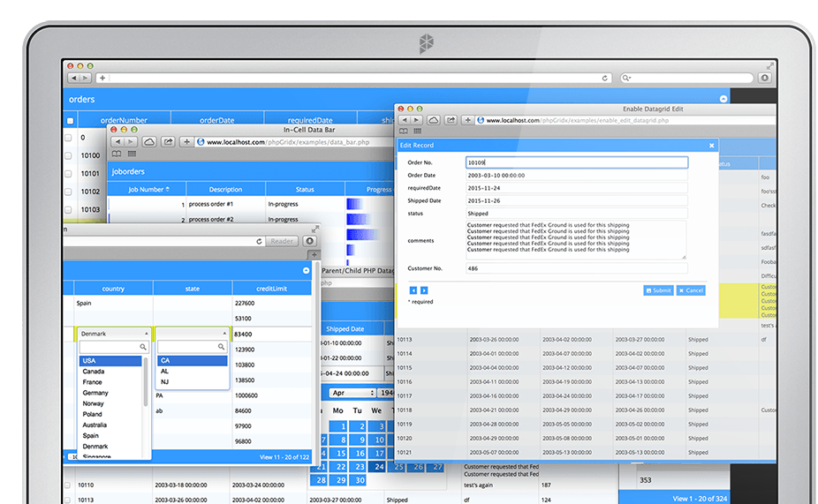Go to the previous record in the Edit Record dialog
Viewport: 818px width, 504px height.
coord(413,290)
